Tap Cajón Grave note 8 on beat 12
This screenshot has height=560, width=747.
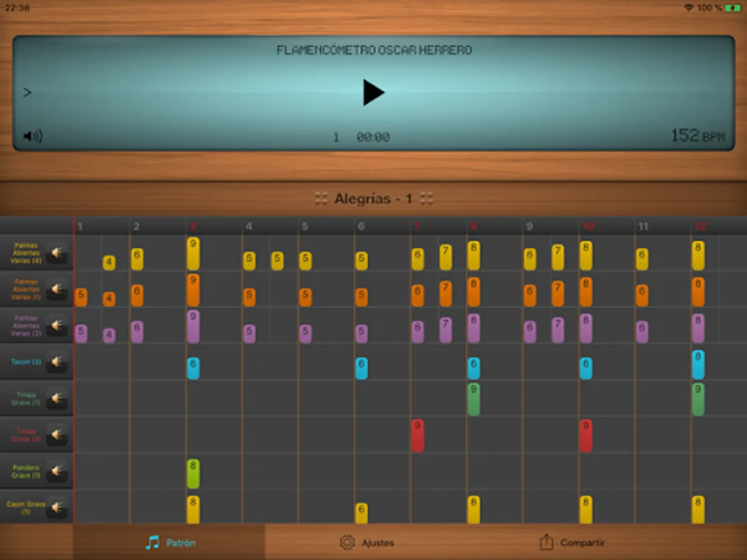(x=698, y=510)
